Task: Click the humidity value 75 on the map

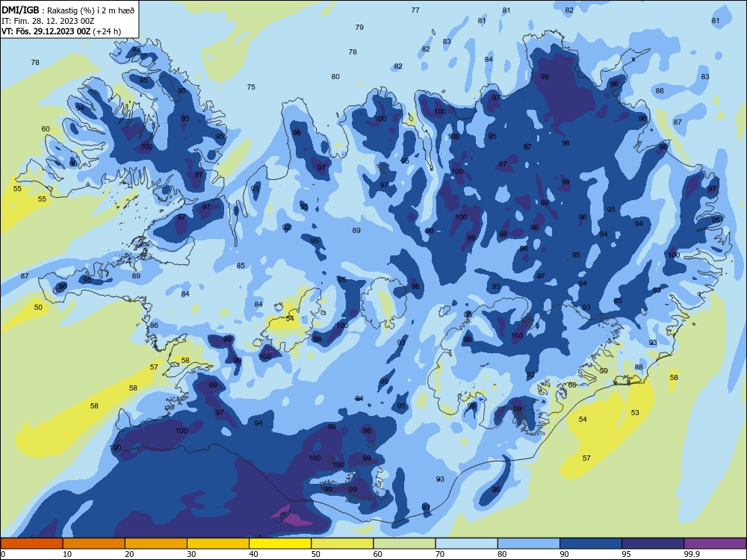Action: pyautogui.click(x=251, y=87)
